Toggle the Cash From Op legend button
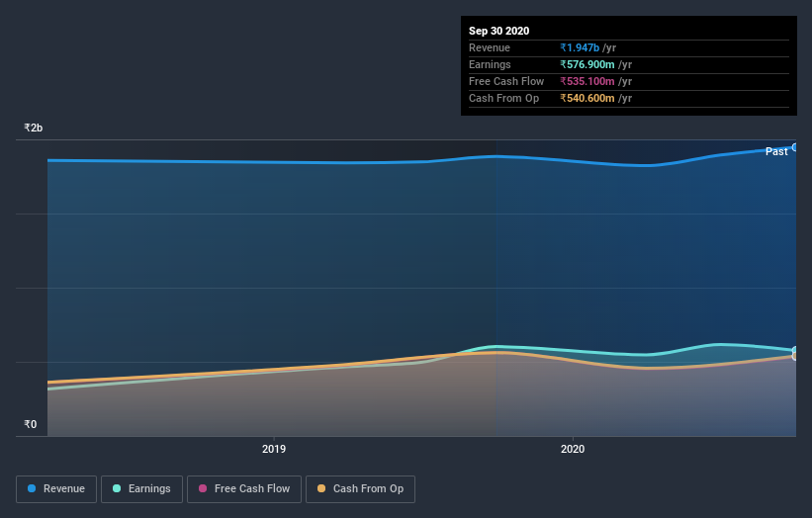Screen dimensions: 812x518 click(x=360, y=489)
